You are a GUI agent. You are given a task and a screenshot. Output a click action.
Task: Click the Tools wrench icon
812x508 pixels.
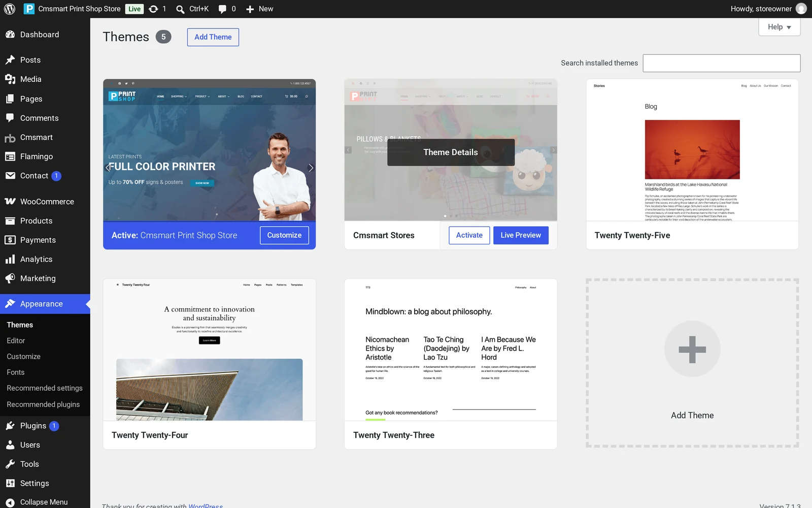[x=10, y=464]
